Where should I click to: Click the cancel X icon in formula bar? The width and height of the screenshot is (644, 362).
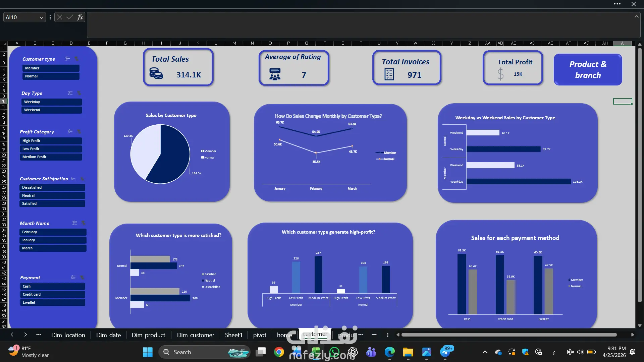pos(60,17)
